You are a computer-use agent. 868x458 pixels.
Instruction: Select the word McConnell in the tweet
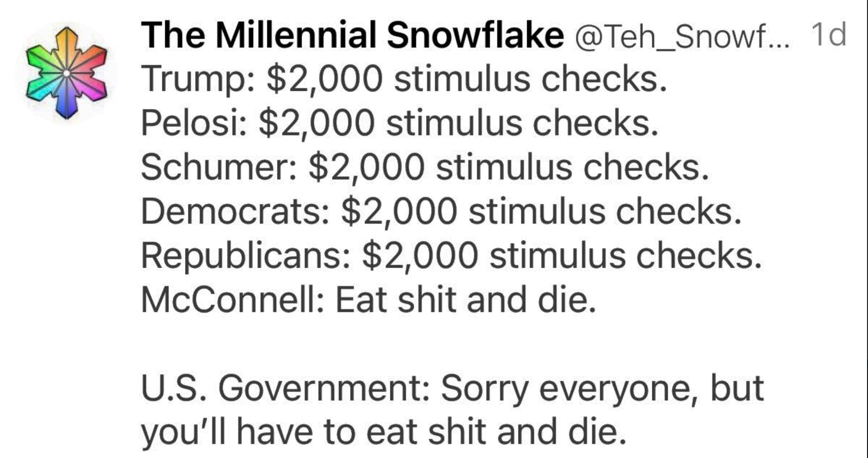click(x=229, y=300)
